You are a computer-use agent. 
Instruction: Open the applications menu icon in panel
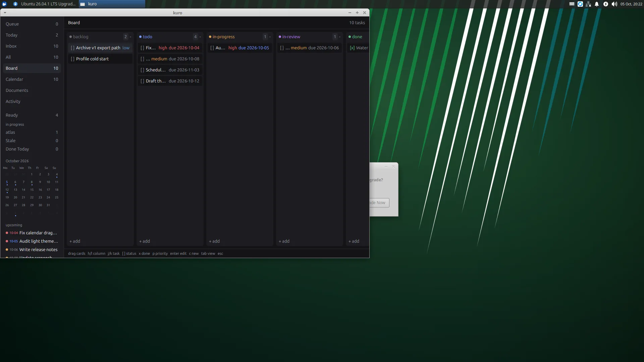pos(4,4)
